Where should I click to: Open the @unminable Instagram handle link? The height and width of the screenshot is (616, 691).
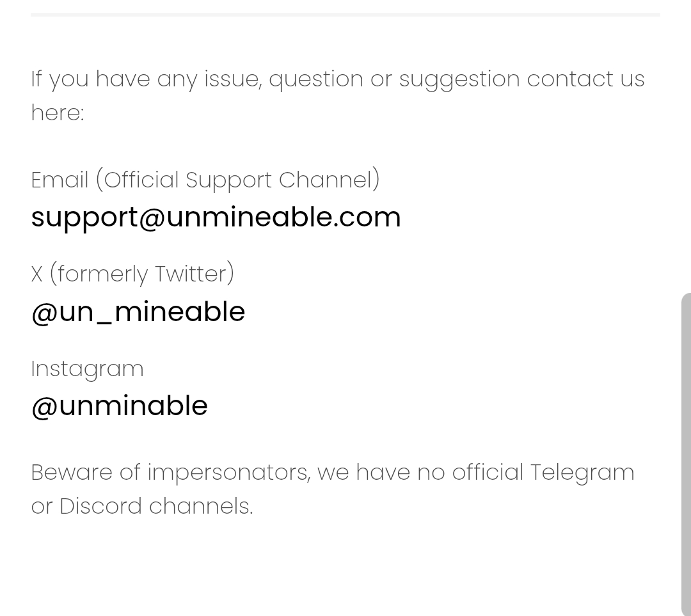pos(120,406)
